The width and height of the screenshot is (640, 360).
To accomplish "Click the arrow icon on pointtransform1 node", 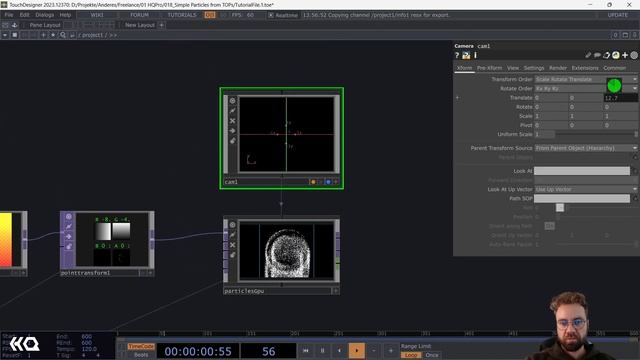I will [69, 237].
